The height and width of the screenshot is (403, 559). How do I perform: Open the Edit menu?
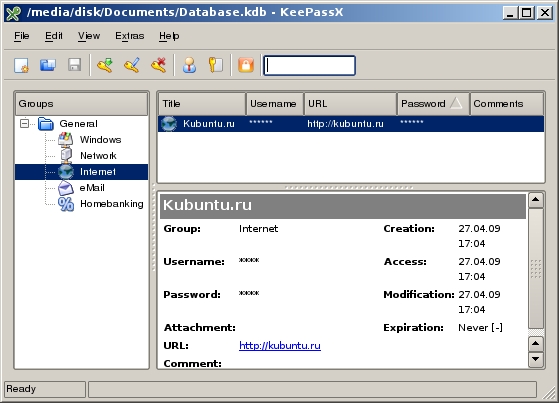coord(53,36)
